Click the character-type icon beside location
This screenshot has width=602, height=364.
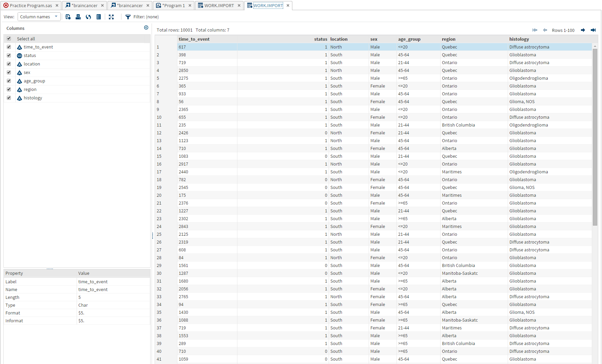[19, 64]
